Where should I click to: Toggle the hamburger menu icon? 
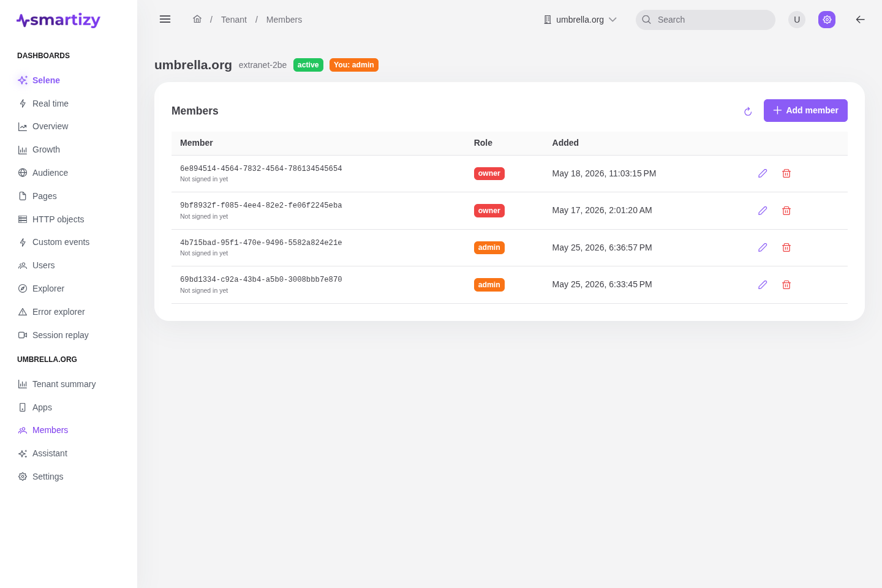tap(165, 19)
